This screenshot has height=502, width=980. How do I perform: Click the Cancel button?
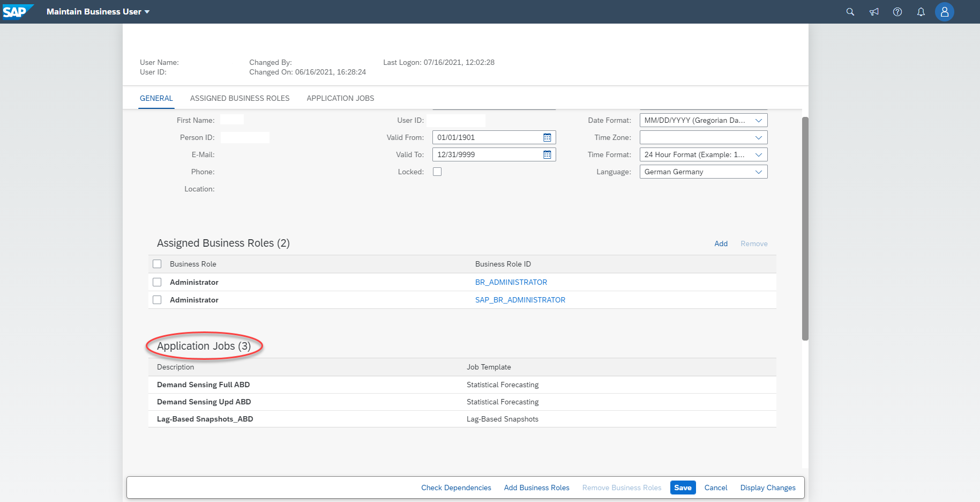pyautogui.click(x=716, y=488)
